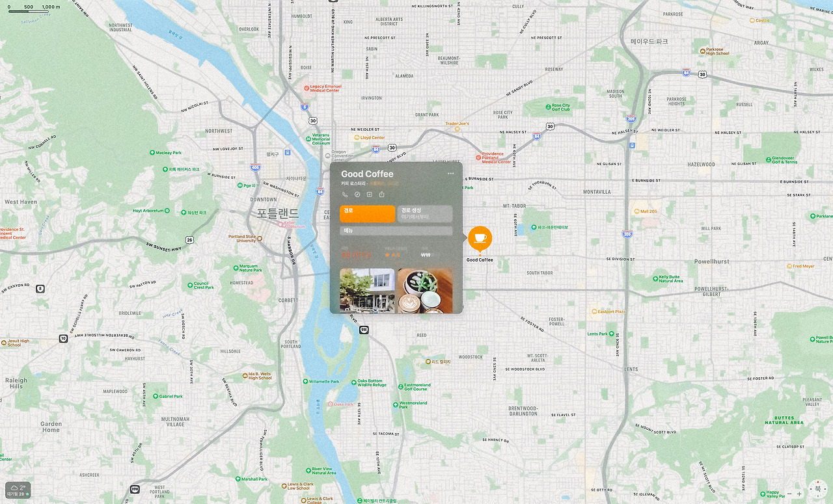Open Good Coffee website via compass icon
833x504 pixels.
pyautogui.click(x=357, y=194)
